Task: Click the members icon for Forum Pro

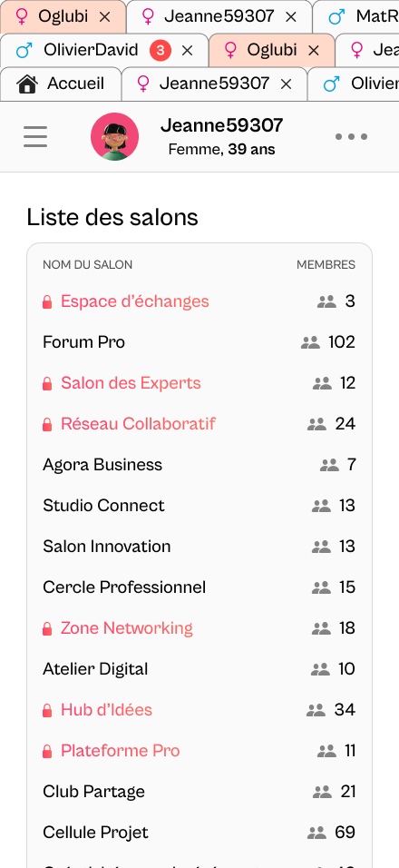Action: coord(310,342)
